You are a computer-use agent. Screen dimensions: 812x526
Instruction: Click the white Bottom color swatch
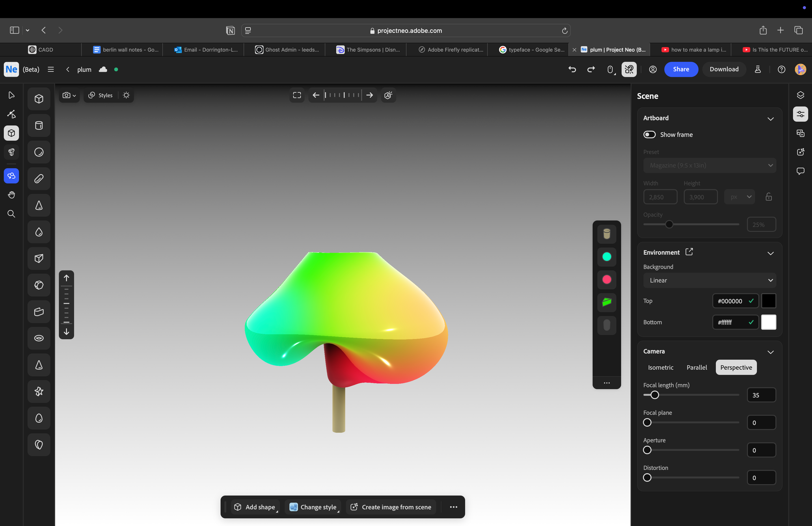(769, 322)
